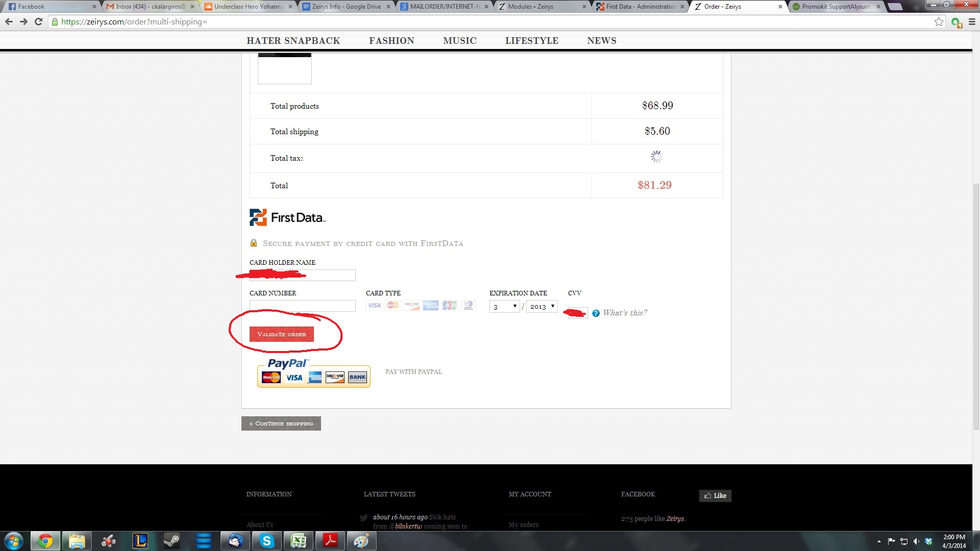The image size is (980, 551).
Task: Click the Continue Shopping button
Action: (281, 423)
